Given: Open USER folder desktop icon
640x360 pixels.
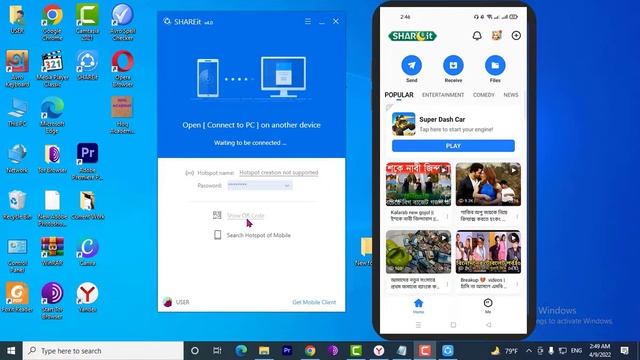Looking at the screenshot, I should point(17,19).
